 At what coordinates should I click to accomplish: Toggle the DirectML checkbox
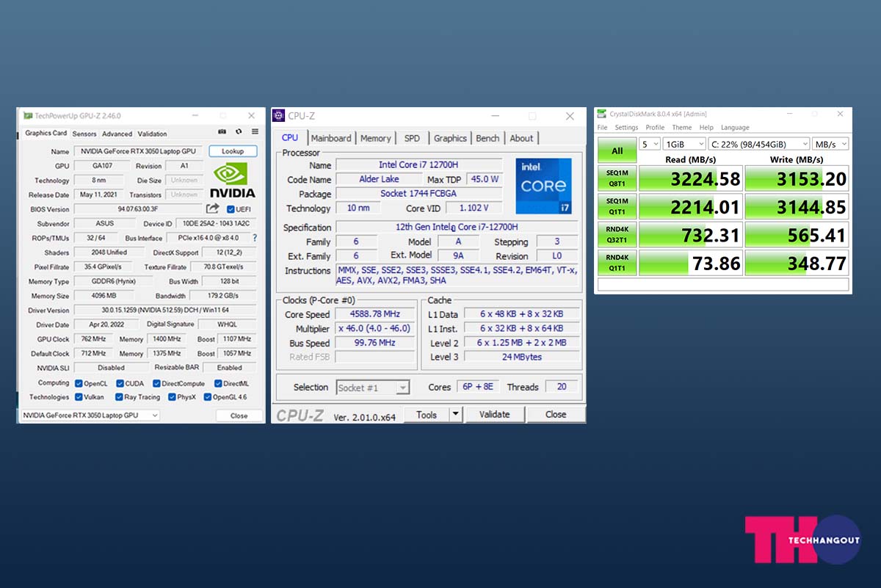click(x=218, y=383)
